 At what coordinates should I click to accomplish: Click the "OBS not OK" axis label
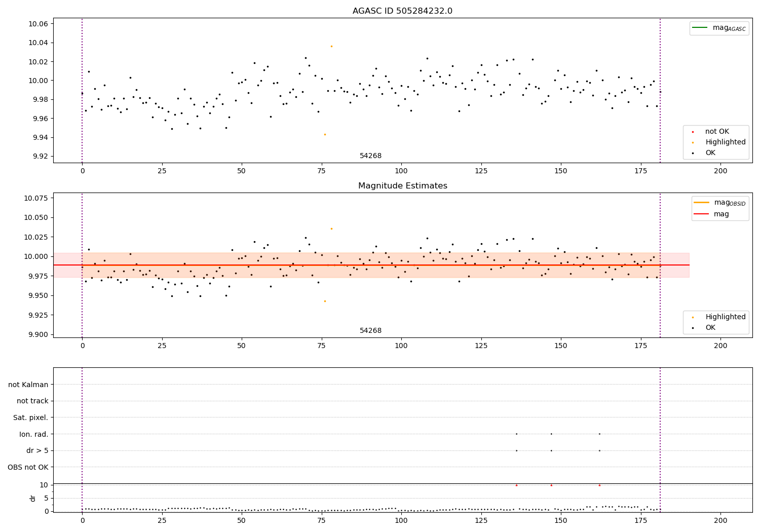pos(28,467)
